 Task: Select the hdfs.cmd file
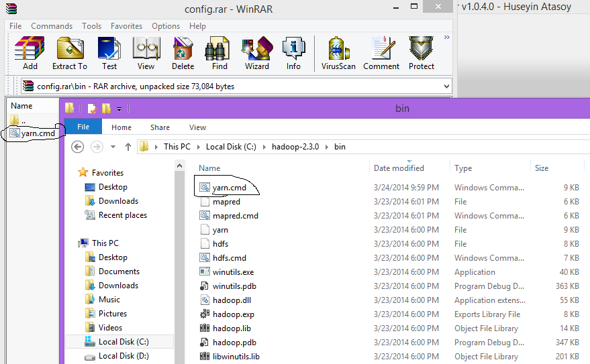click(230, 258)
